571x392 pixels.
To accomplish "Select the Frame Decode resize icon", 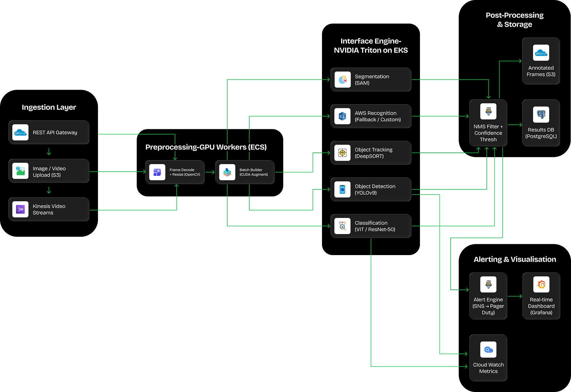I will (157, 172).
